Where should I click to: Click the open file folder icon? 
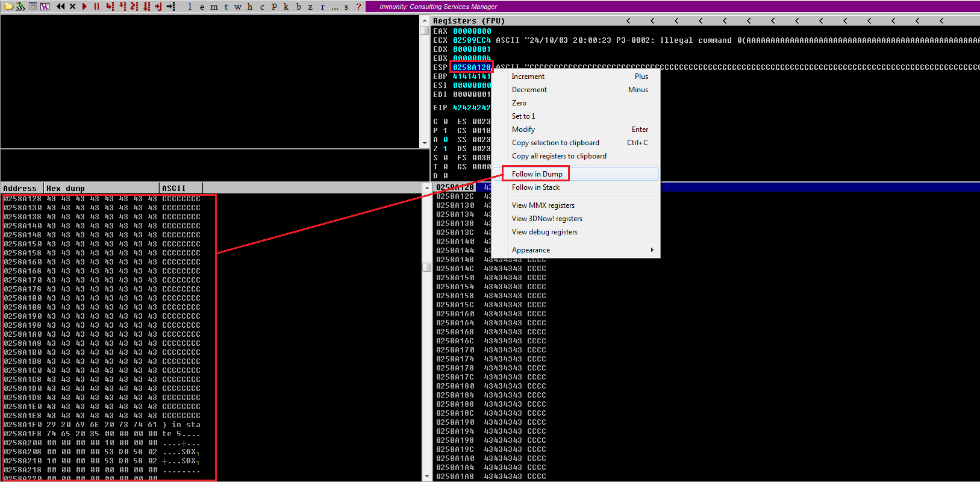[8, 7]
